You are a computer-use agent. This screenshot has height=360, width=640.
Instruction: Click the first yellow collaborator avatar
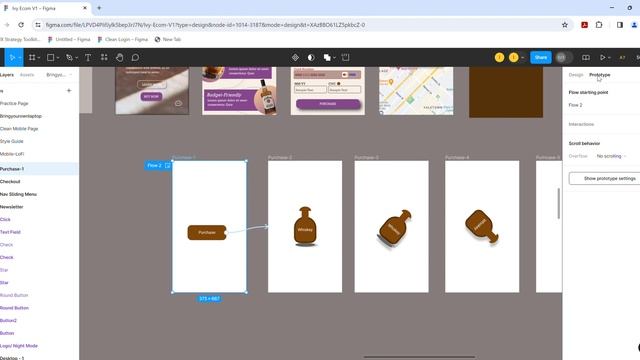pyautogui.click(x=499, y=58)
